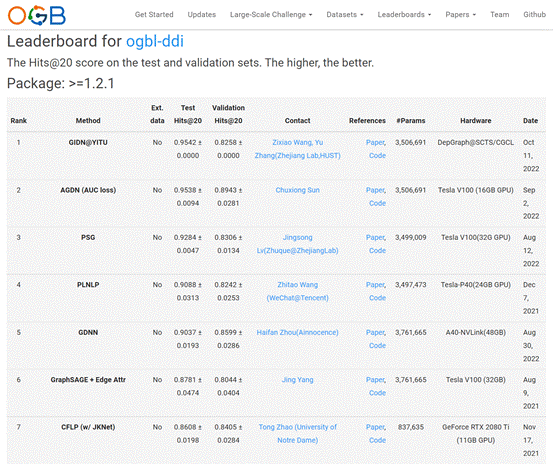Open Paper link for GIDN@YITU

click(376, 142)
